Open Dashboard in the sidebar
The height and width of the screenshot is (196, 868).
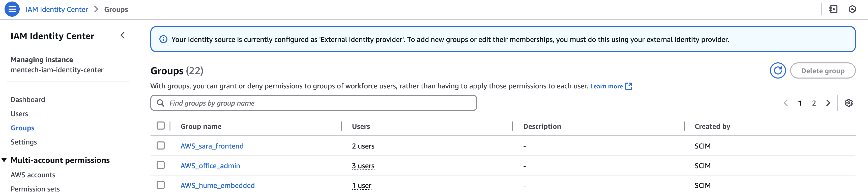28,100
